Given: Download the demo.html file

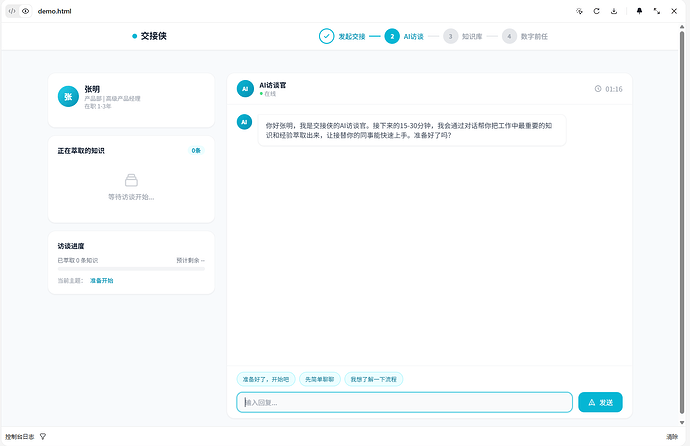Looking at the screenshot, I should point(614,11).
